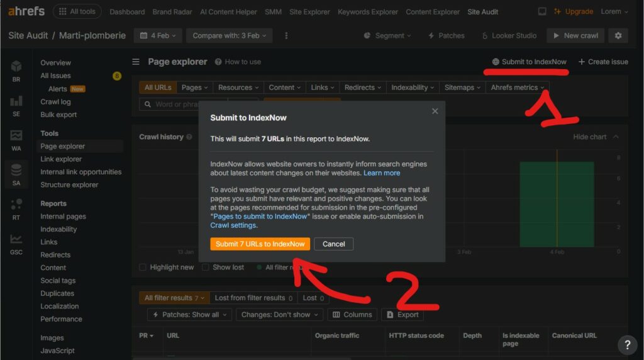Click Cancel in the IndexNow dialog
This screenshot has width=644, height=360.
333,244
